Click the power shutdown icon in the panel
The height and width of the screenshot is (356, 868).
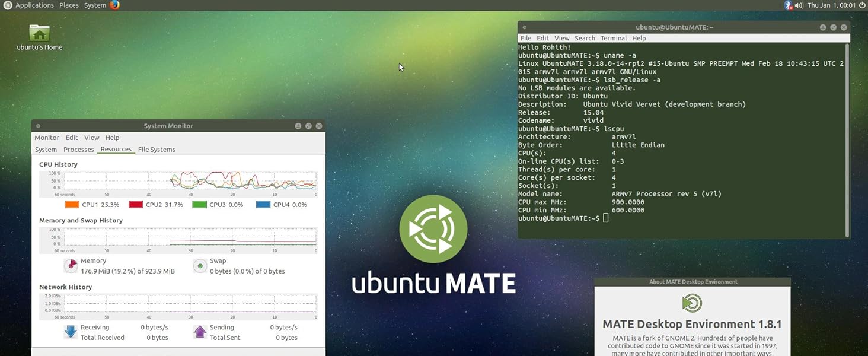tap(861, 5)
